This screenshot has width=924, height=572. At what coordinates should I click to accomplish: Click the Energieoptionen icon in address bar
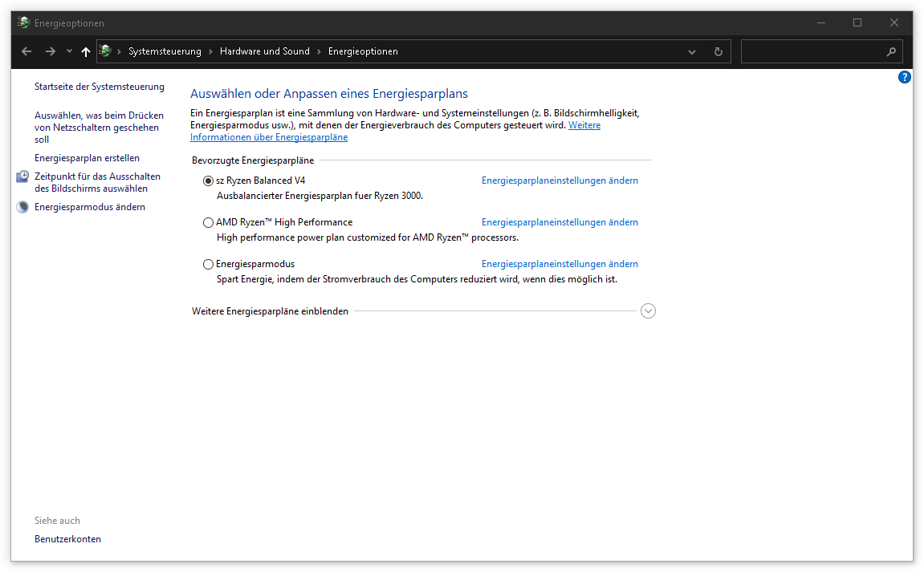point(105,51)
